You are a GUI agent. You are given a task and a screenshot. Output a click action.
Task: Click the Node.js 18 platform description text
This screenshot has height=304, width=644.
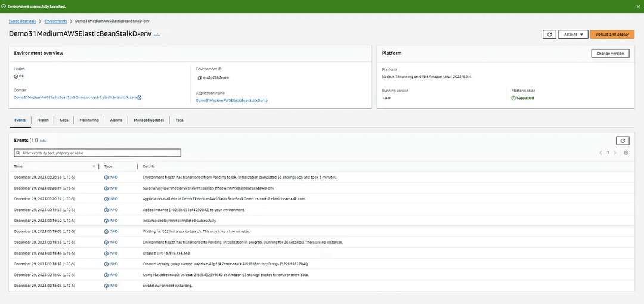(x=426, y=77)
